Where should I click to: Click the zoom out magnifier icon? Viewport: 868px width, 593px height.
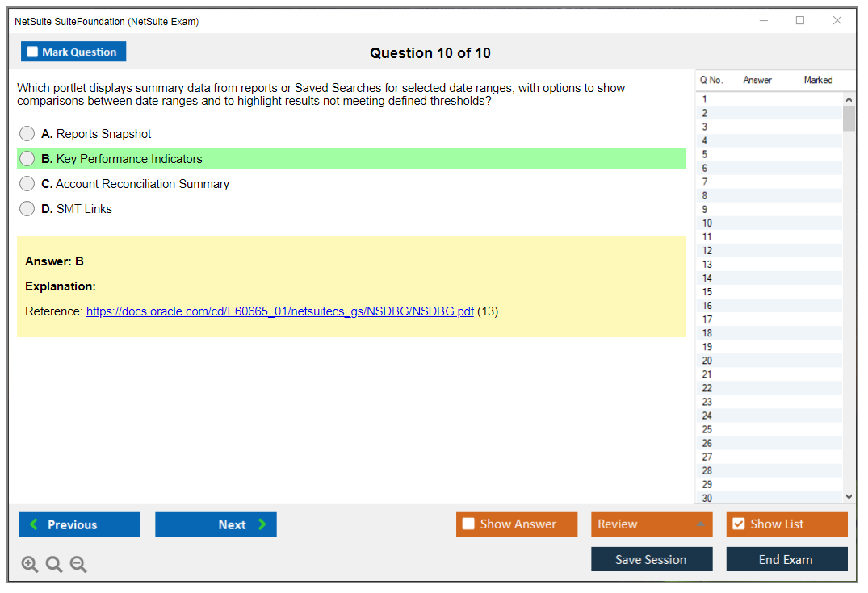click(x=78, y=564)
